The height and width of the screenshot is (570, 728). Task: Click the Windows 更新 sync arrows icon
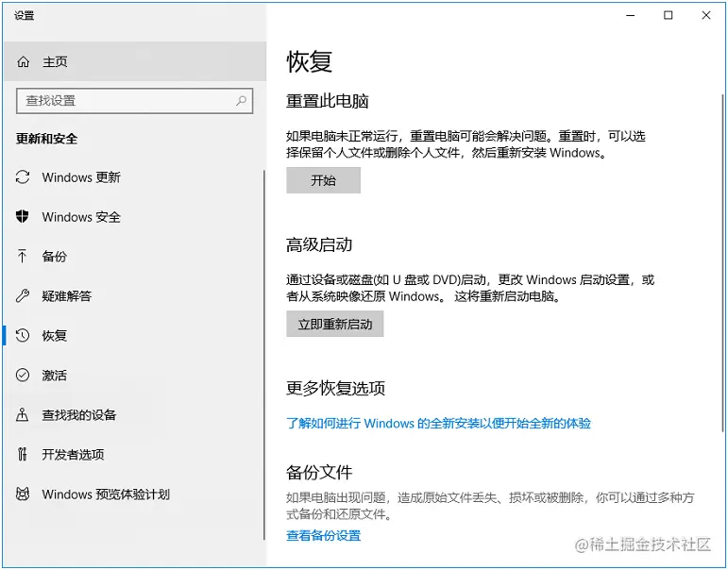pos(23,177)
